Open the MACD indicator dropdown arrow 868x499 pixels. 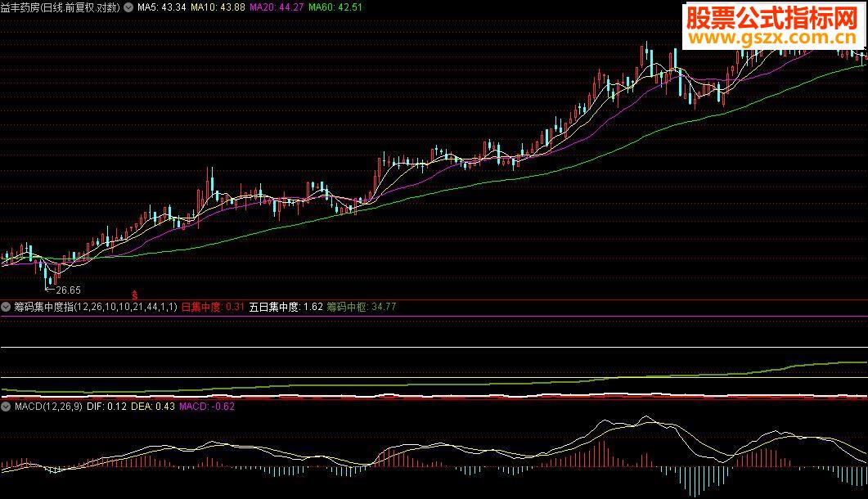click(x=6, y=407)
